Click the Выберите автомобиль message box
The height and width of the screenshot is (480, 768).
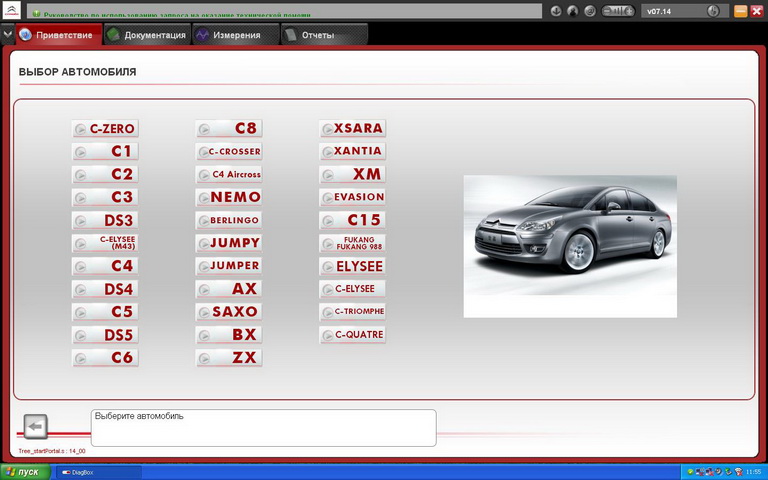[x=264, y=428]
